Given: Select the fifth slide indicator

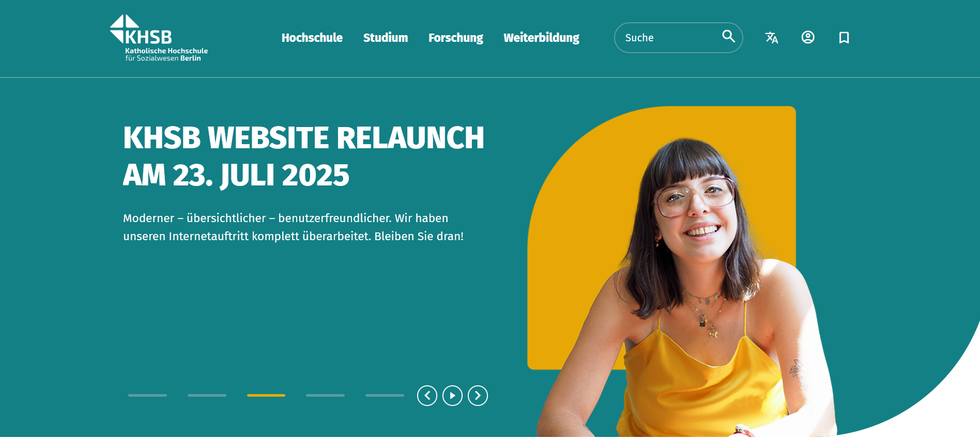Looking at the screenshot, I should [385, 395].
